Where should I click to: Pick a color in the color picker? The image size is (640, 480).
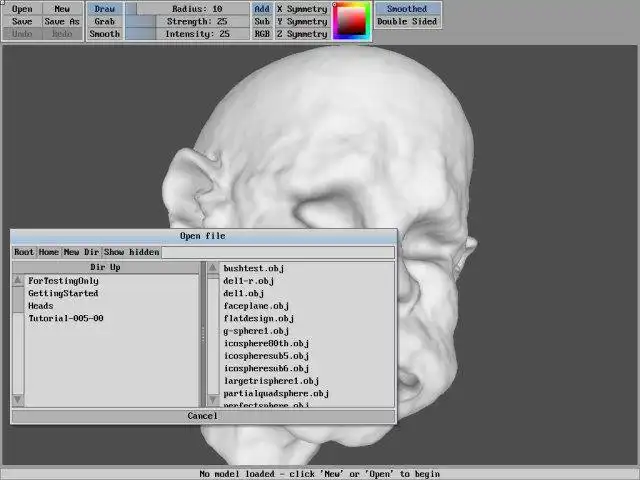[351, 21]
